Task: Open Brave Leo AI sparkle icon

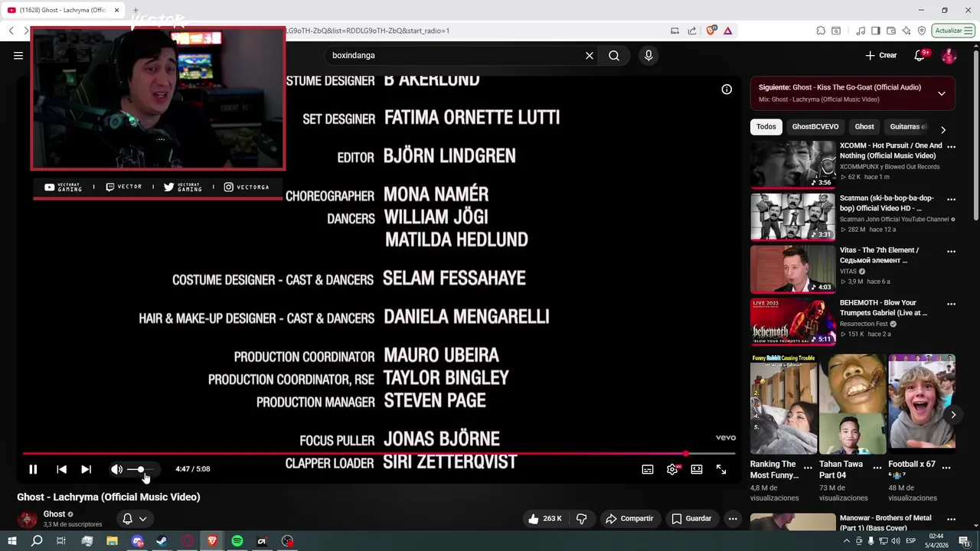Action: click(906, 31)
